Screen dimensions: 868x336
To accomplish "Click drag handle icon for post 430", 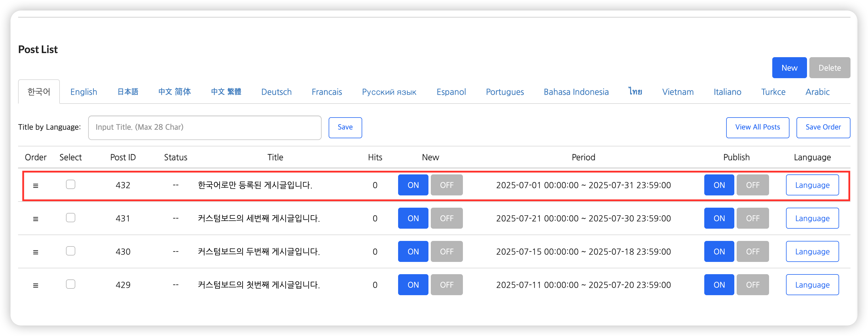I will [x=35, y=252].
